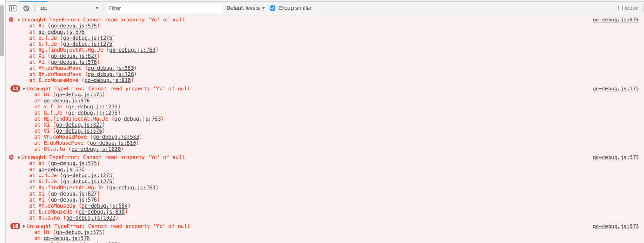Open the go-debug.js:763 link in first stack trace
Screen dimensions: 644x243
coord(132,50)
